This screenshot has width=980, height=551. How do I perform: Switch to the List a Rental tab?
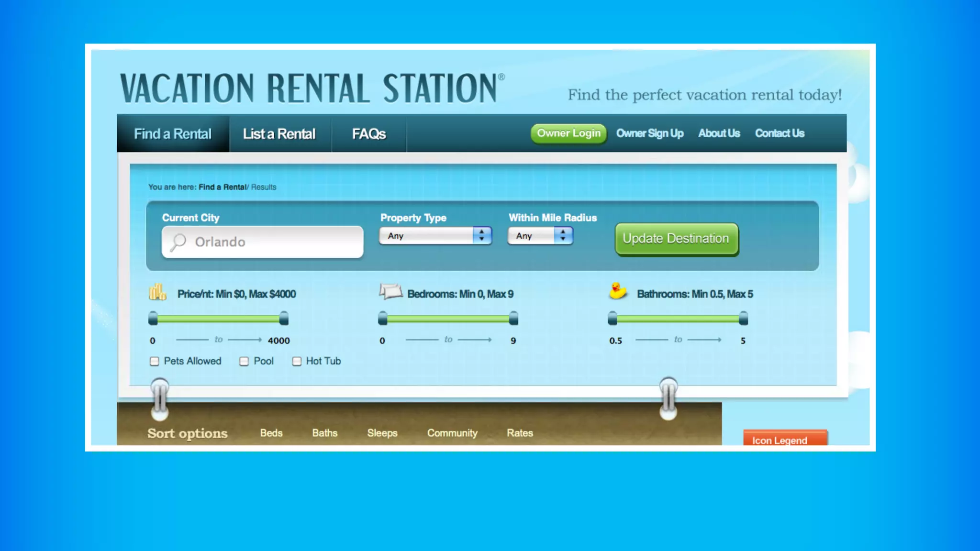click(279, 134)
